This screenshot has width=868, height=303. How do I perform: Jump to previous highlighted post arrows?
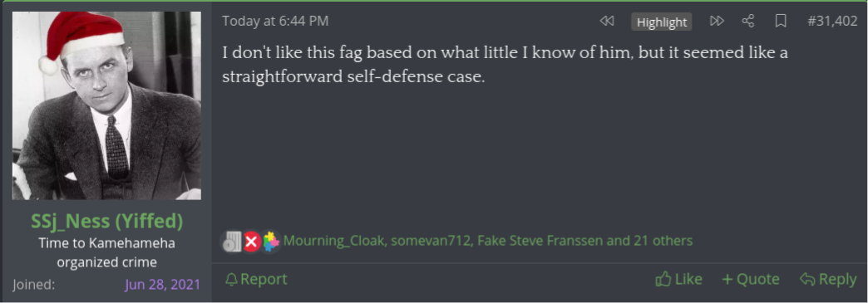(x=607, y=22)
